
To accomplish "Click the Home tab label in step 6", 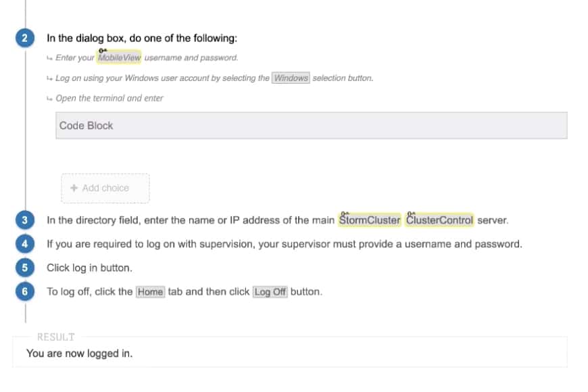I will [x=150, y=292].
